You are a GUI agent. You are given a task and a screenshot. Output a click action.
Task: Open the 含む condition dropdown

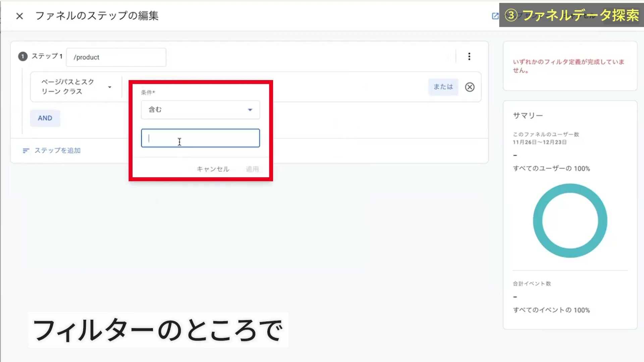[200, 110]
